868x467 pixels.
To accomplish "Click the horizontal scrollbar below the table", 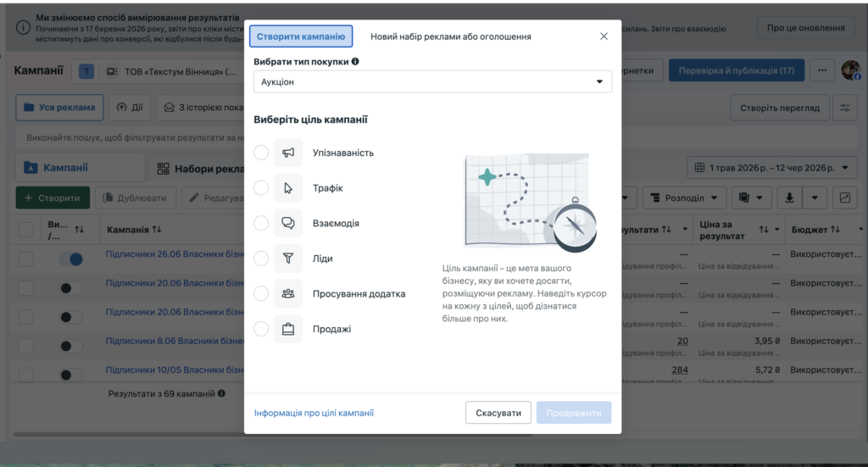I will (271, 434).
